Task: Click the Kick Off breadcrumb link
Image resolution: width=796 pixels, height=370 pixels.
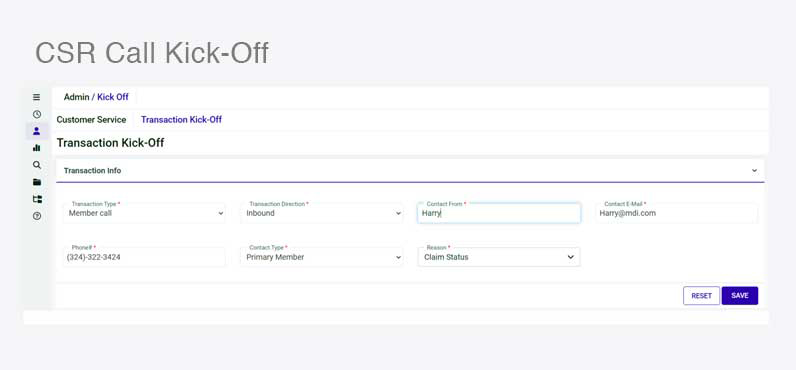Action: point(113,97)
